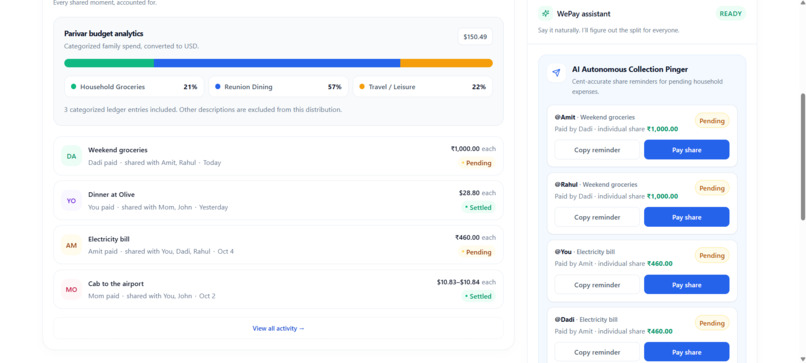
Task: Select the AM avatar for Electricity bill
Action: pos(71,245)
